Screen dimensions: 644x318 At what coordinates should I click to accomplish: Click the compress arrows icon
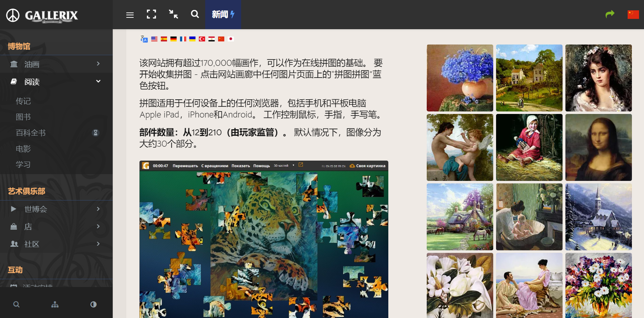(173, 14)
